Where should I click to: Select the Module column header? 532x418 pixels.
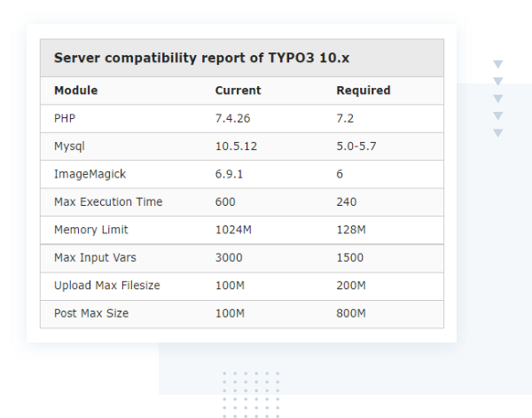76,91
